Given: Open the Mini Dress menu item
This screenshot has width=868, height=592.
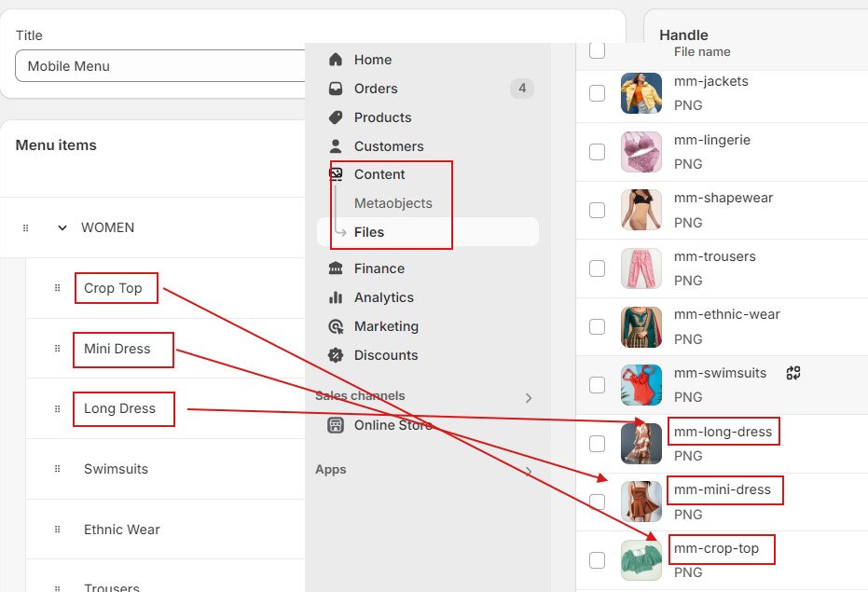Looking at the screenshot, I should [117, 349].
